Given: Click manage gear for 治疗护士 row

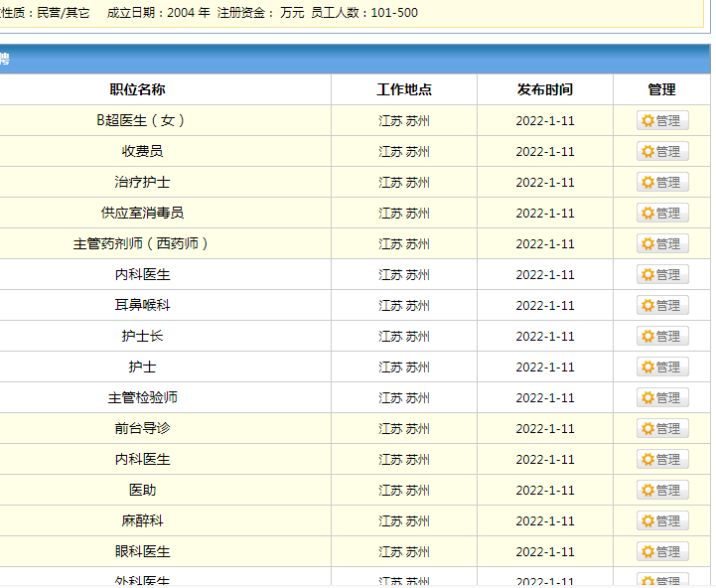Looking at the screenshot, I should [662, 183].
